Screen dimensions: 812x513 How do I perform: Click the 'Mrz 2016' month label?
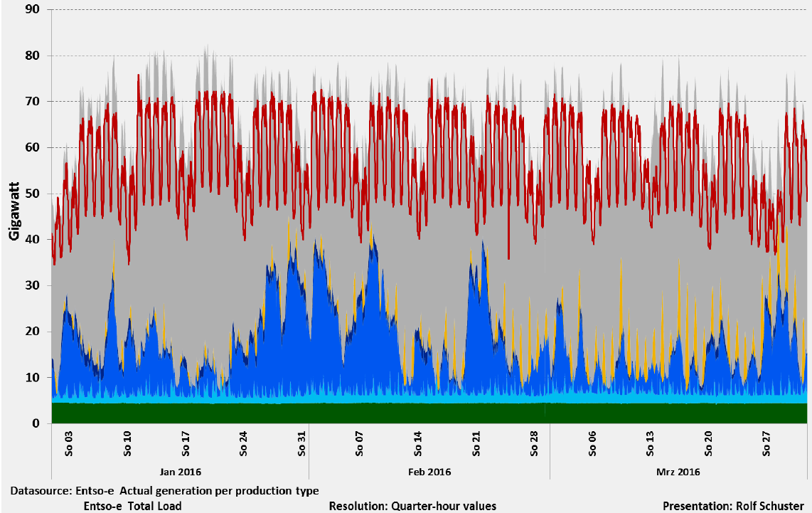click(678, 472)
